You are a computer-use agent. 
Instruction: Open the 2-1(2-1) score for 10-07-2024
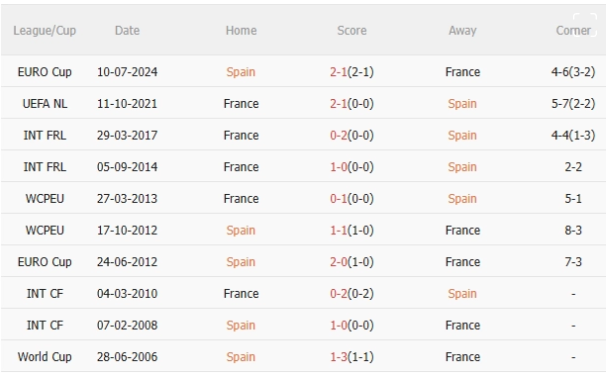(352, 72)
